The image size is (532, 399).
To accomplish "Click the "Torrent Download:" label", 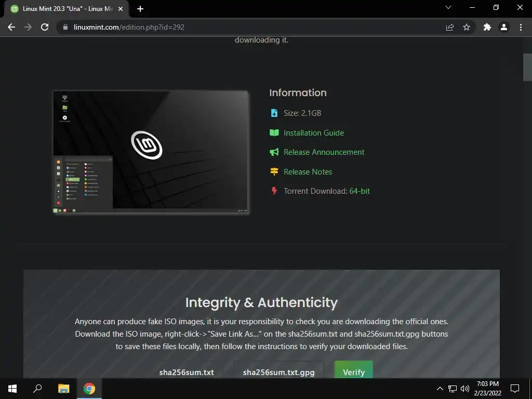I will coord(315,191).
